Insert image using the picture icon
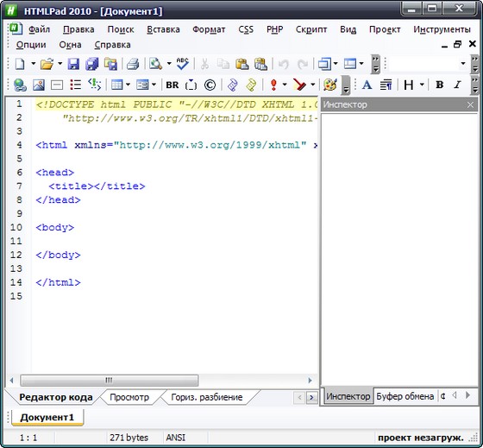This screenshot has height=448, width=483. (39, 85)
